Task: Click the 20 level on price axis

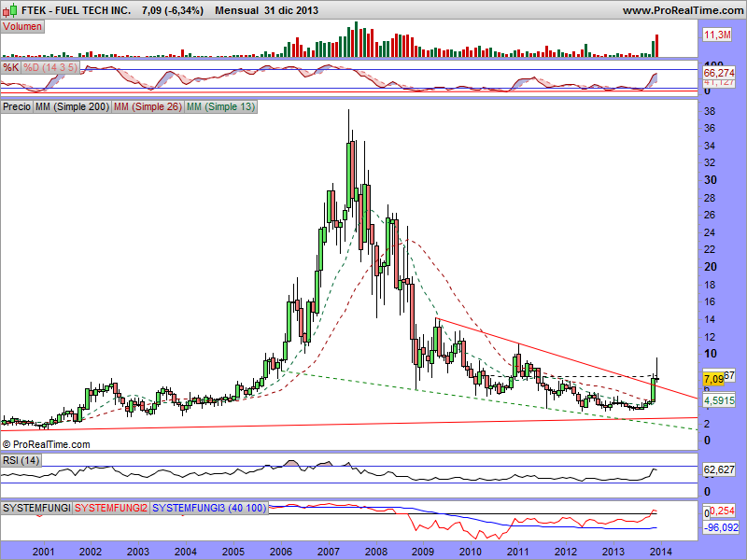Action: pos(710,267)
